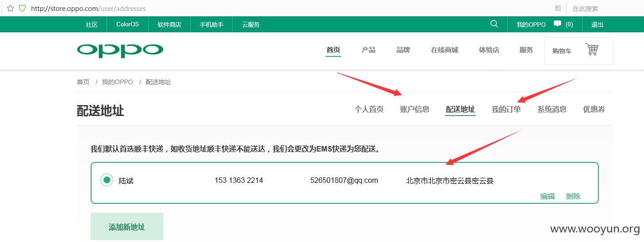Image resolution: width=644 pixels, height=242 pixels.
Task: Open 产品 in main navigation
Action: (368, 50)
